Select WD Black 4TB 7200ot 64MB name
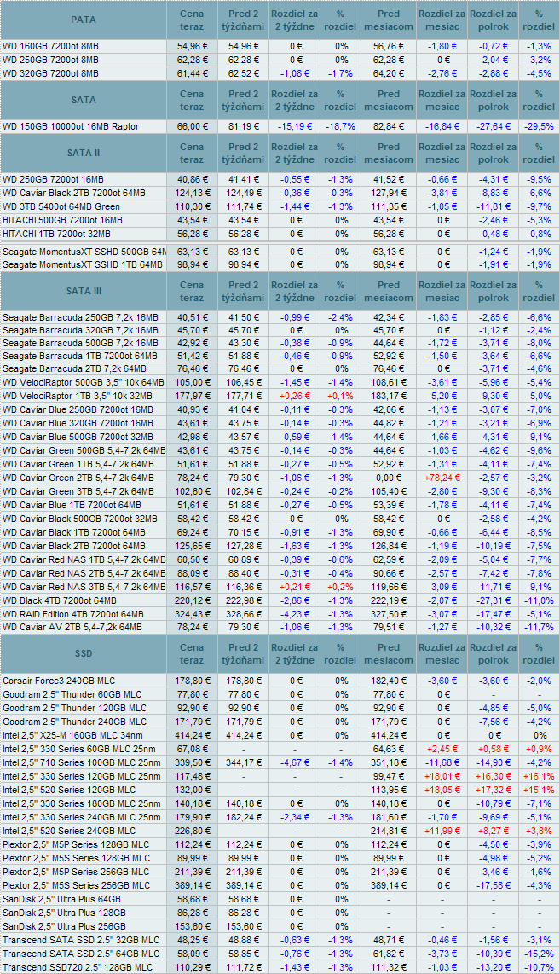This screenshot has height=974, width=560. tap(60, 601)
